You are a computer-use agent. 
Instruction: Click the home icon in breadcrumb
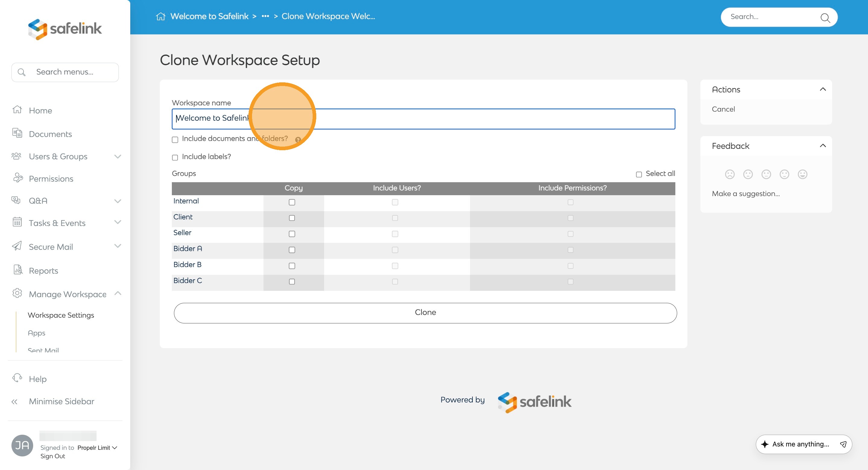pos(160,16)
